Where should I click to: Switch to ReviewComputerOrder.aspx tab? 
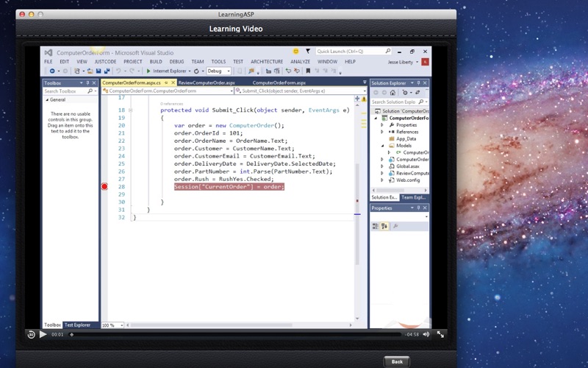pos(207,82)
